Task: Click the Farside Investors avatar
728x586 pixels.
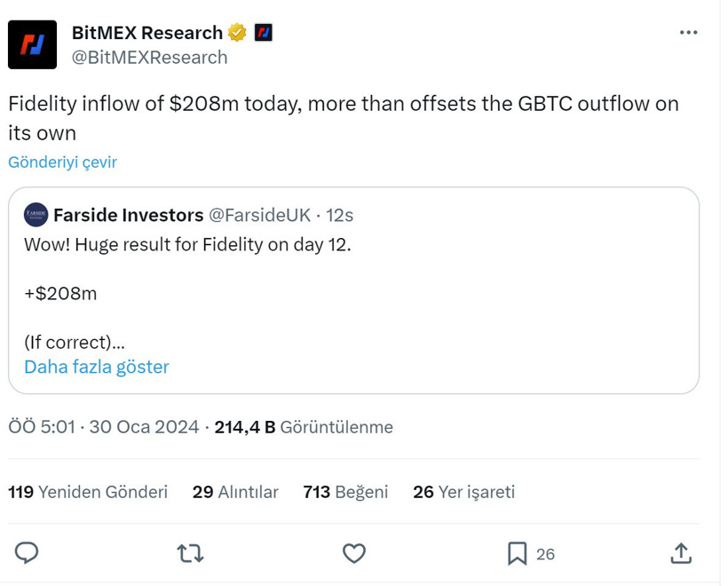Action: tap(36, 215)
